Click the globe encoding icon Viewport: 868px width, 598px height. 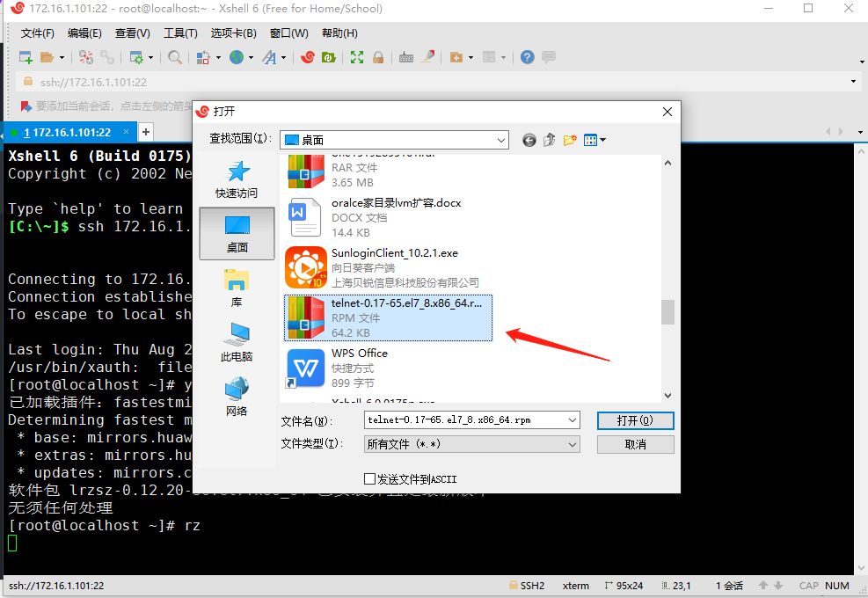(237, 57)
